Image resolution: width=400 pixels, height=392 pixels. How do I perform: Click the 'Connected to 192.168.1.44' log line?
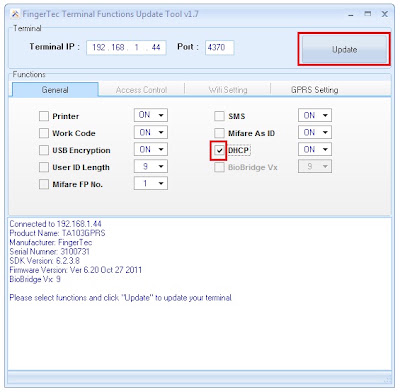pyautogui.click(x=55, y=224)
